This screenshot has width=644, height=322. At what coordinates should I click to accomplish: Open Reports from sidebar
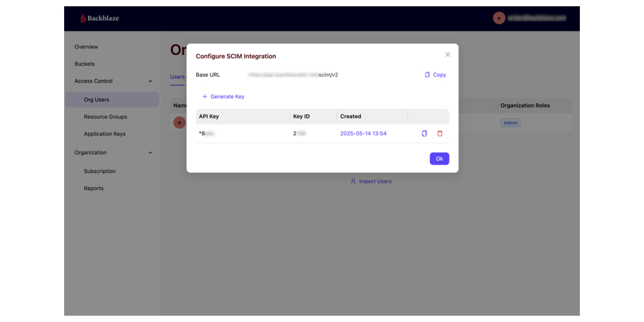[x=94, y=189]
